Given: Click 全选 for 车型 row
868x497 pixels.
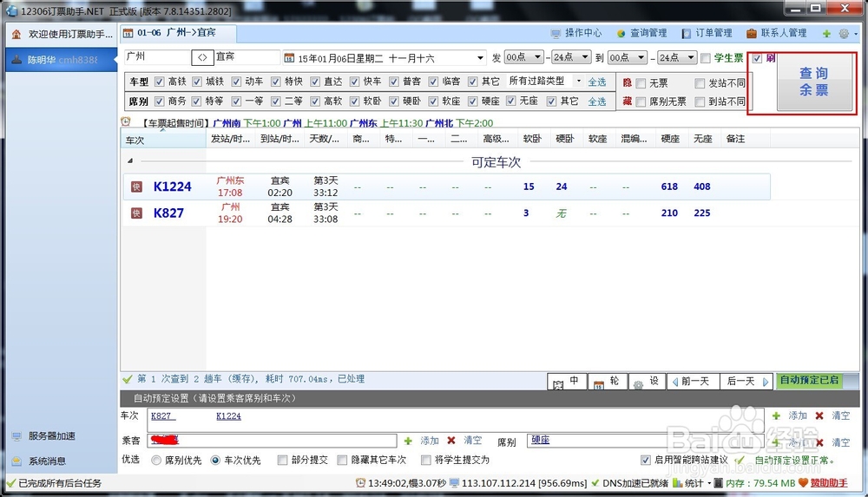Looking at the screenshot, I should tap(597, 82).
